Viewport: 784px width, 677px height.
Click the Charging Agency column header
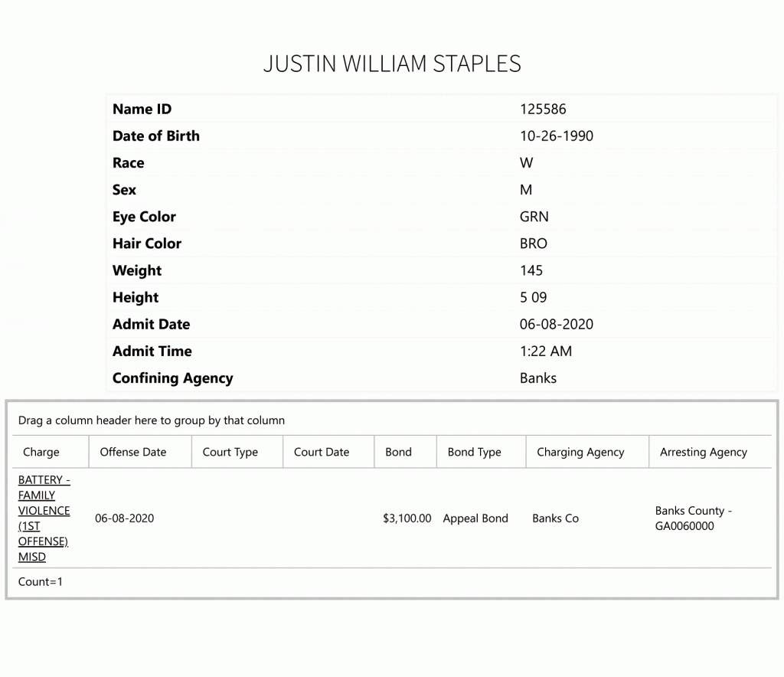[587, 452]
